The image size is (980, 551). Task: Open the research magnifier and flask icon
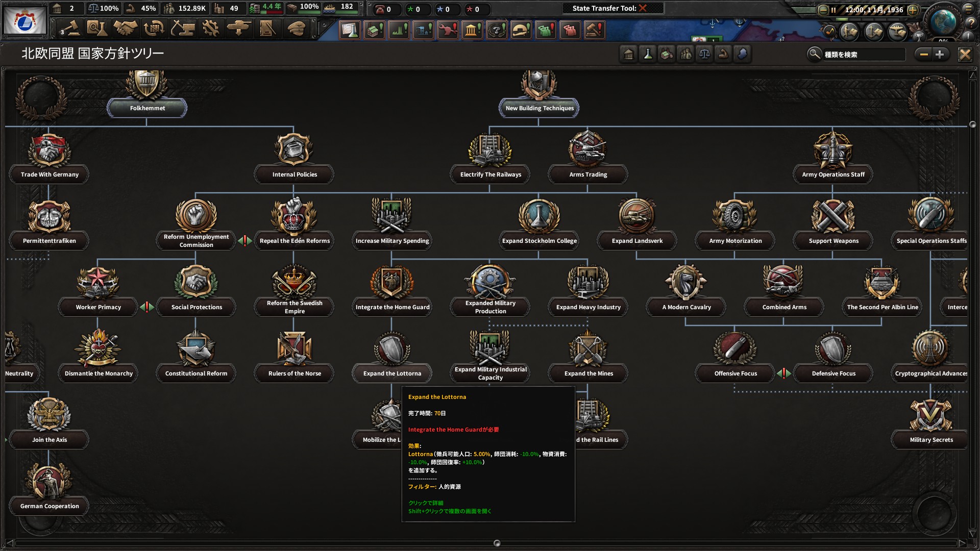tap(97, 29)
